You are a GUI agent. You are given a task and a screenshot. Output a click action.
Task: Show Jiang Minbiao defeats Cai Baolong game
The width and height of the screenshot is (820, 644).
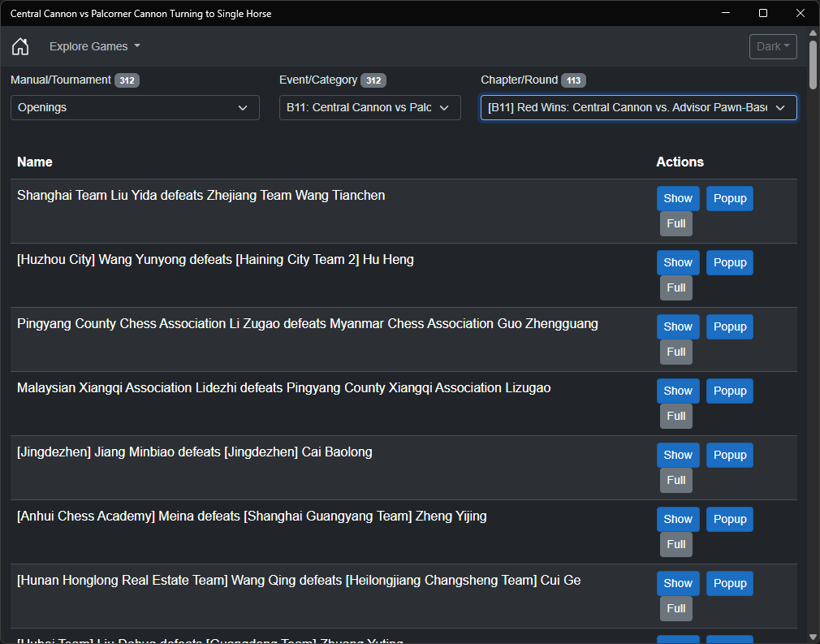click(678, 455)
